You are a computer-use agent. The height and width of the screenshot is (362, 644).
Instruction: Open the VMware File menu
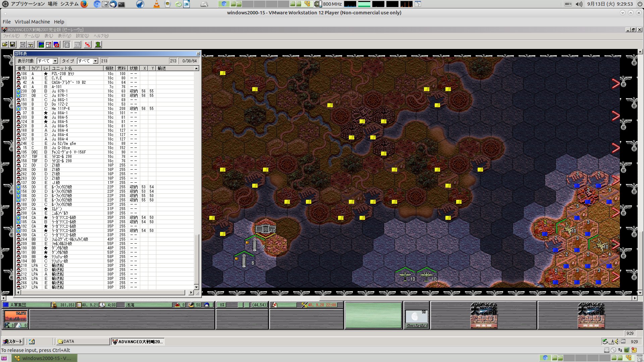coord(7,22)
